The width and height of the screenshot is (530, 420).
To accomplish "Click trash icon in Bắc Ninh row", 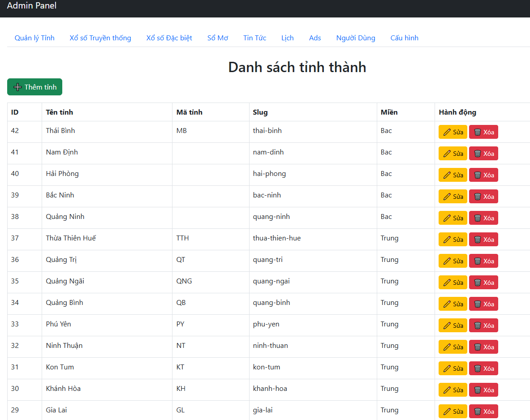I will (x=478, y=197).
